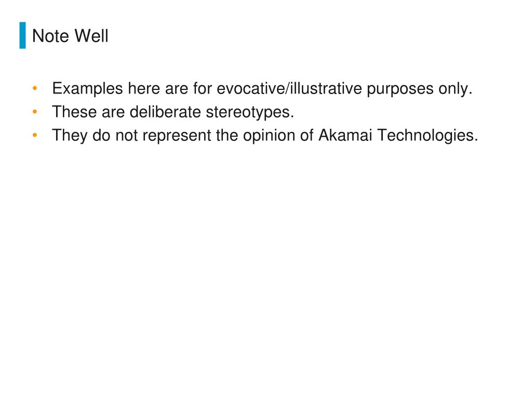
Task: Click the word "Well" in the title
Action: (91, 36)
